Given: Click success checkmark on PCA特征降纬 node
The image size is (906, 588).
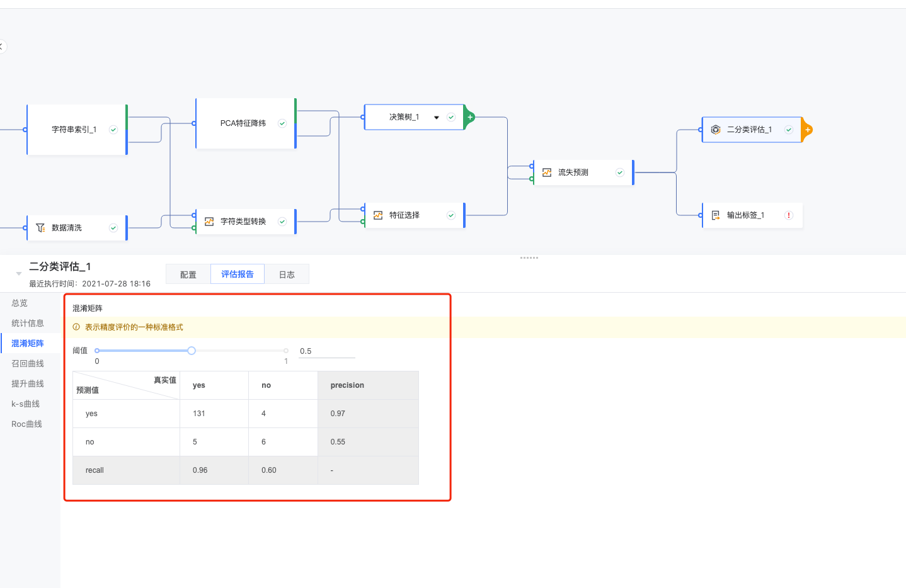Looking at the screenshot, I should click(282, 123).
